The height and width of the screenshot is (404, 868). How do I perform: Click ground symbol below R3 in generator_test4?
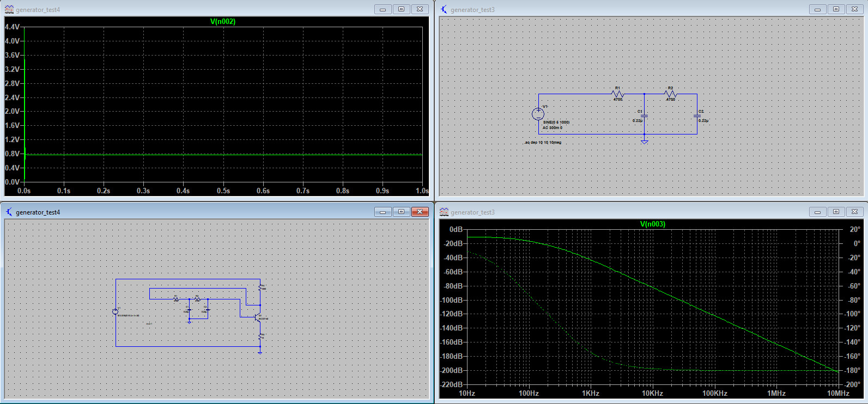click(x=260, y=353)
